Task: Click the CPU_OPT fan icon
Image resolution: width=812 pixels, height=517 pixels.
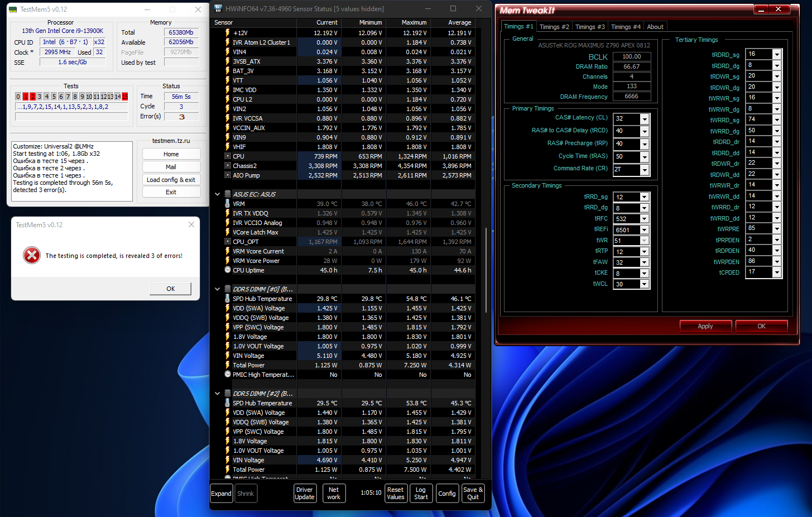Action: coord(227,242)
